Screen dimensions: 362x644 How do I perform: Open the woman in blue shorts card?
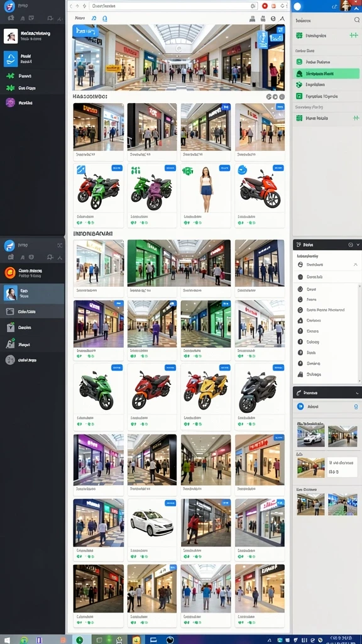206,196
